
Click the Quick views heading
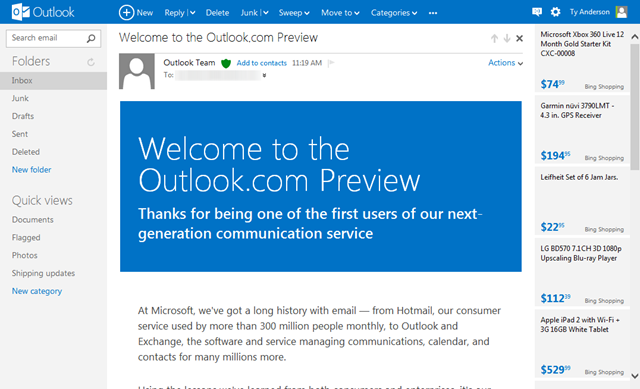42,200
